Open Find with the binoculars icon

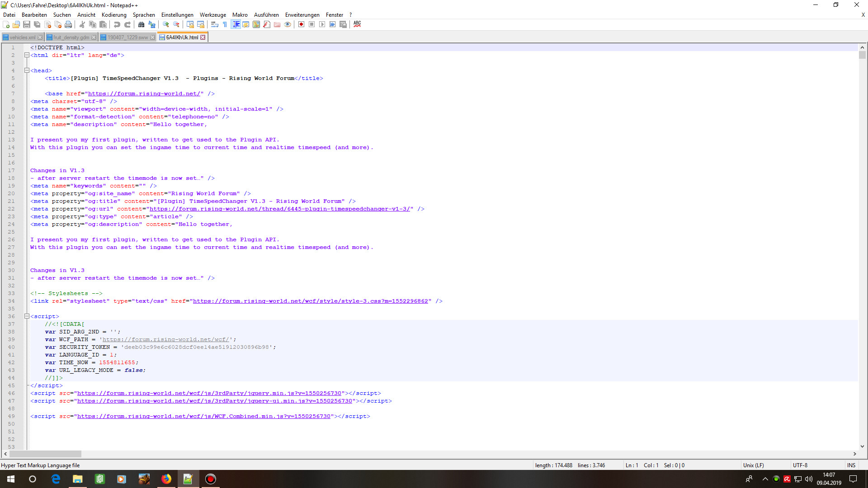[142, 24]
